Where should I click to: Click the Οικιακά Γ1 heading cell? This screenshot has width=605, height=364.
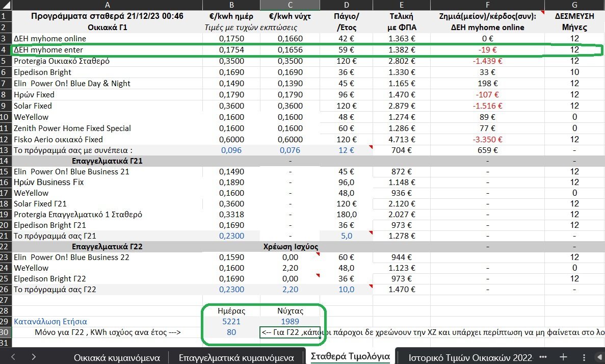[107, 28]
